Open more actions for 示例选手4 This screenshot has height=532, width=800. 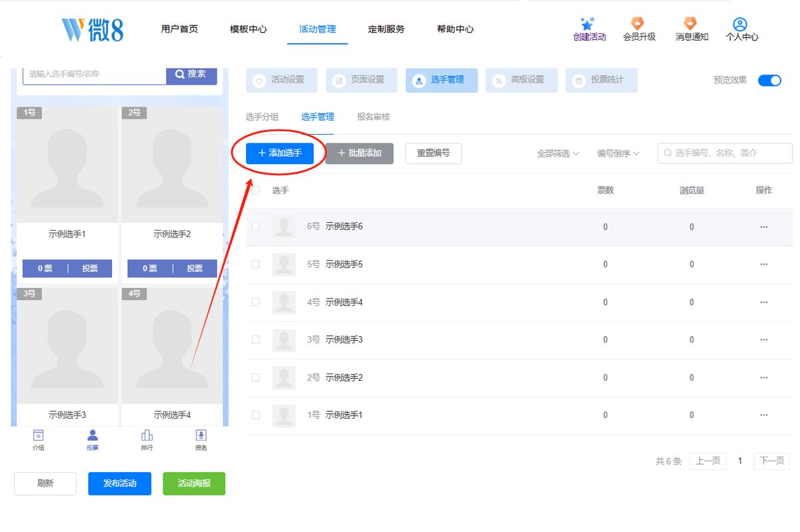[764, 302]
